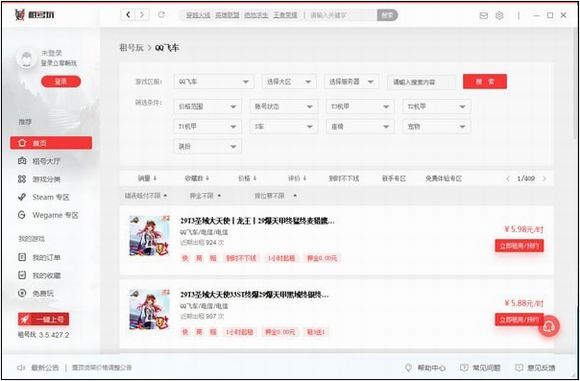Click 立即租用 for the ¥5.98 listing

tap(519, 246)
